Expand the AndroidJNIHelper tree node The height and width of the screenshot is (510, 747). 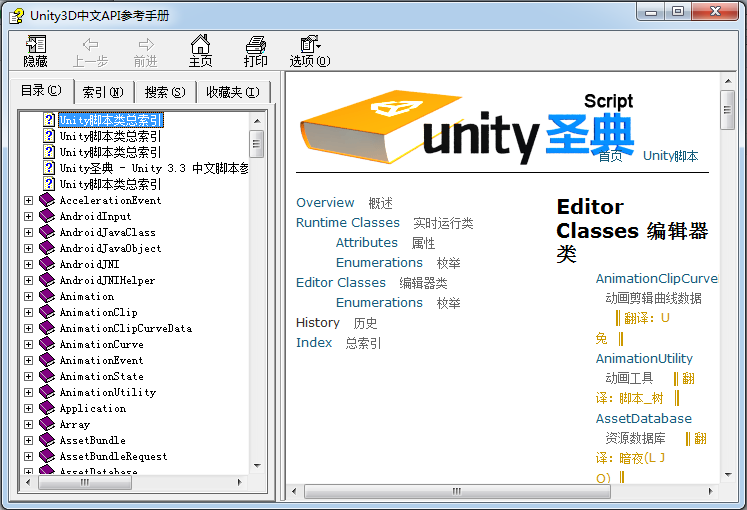pyautogui.click(x=28, y=280)
